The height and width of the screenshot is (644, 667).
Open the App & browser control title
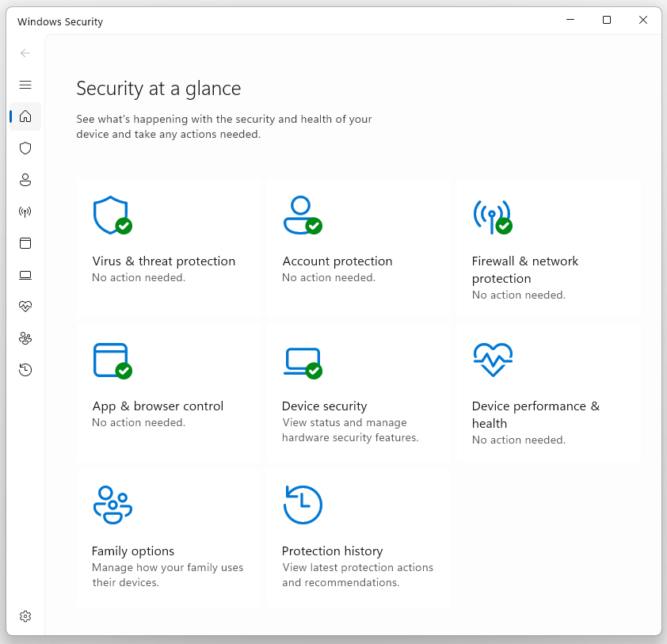(158, 406)
